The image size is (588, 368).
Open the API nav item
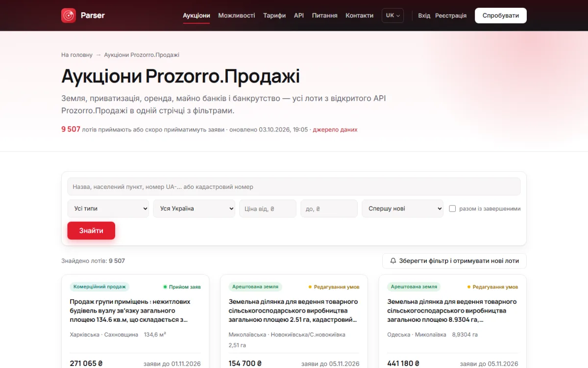coord(299,15)
